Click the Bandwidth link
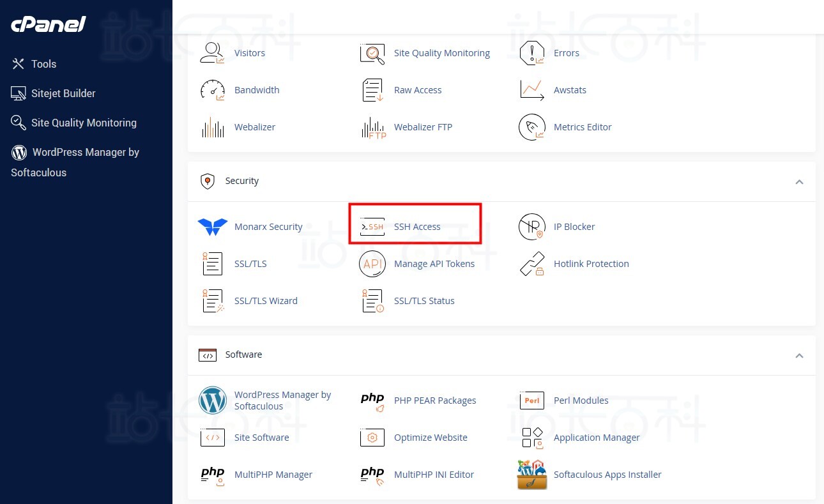Viewport: 824px width, 504px height. click(x=257, y=90)
